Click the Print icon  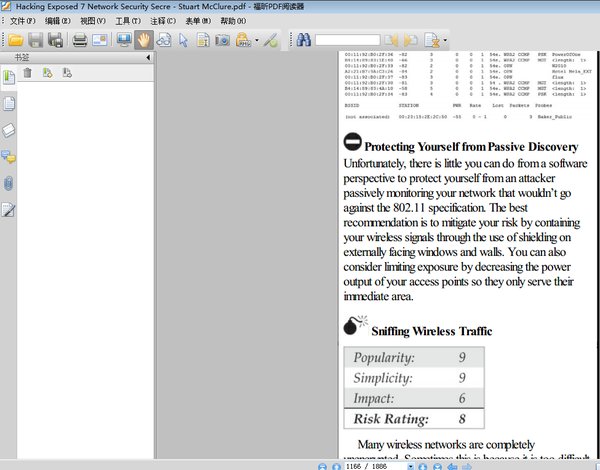(80, 40)
